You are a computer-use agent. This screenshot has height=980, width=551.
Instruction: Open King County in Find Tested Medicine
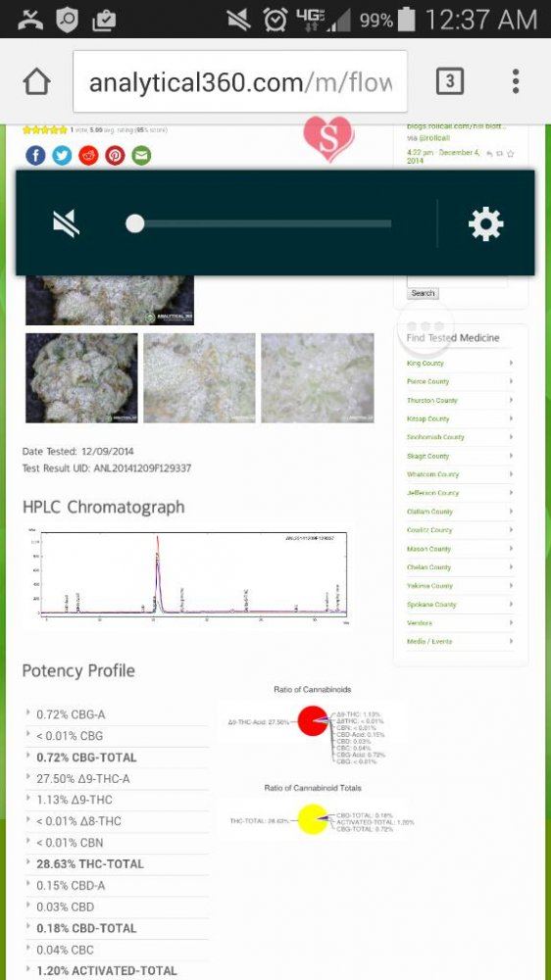click(461, 364)
